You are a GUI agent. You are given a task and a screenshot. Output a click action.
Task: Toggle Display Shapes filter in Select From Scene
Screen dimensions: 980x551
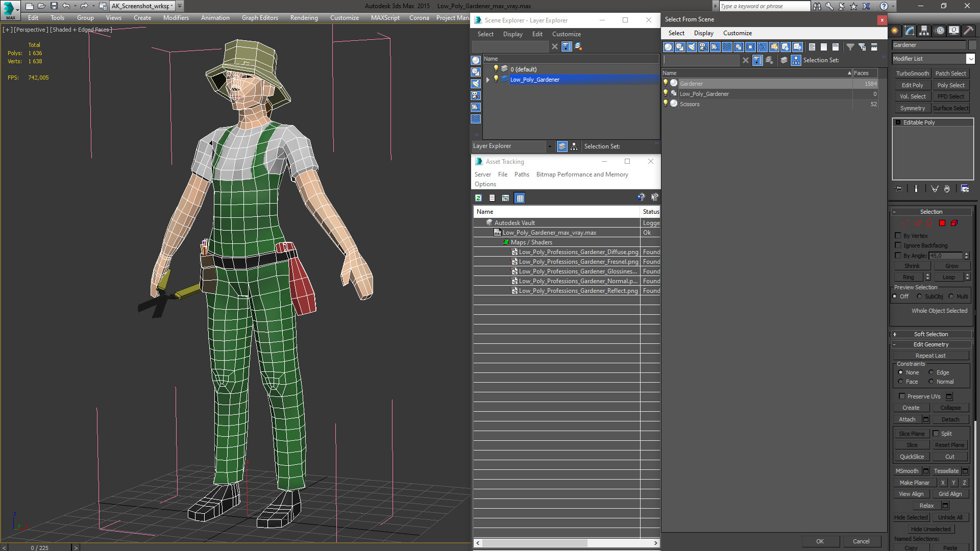pyautogui.click(x=680, y=47)
